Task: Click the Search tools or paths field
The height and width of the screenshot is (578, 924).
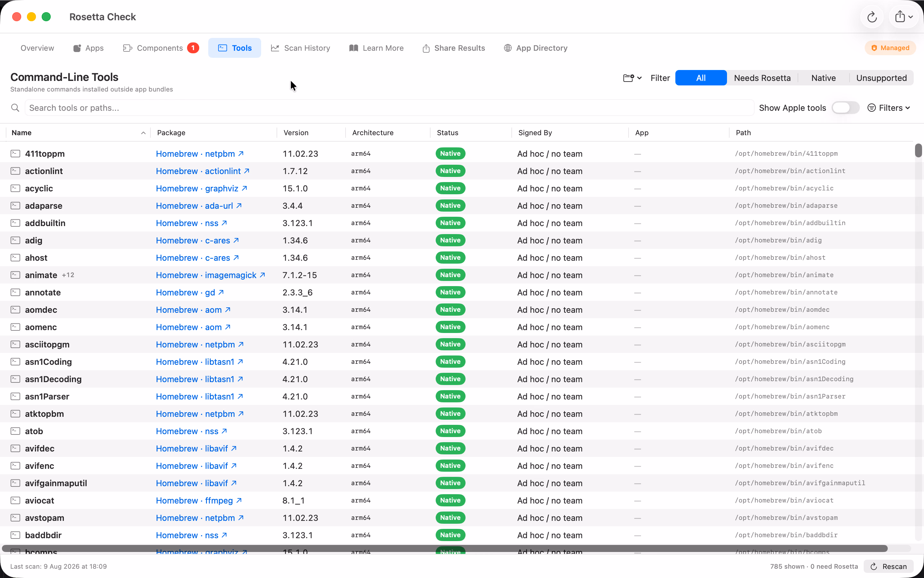Action: [389, 108]
